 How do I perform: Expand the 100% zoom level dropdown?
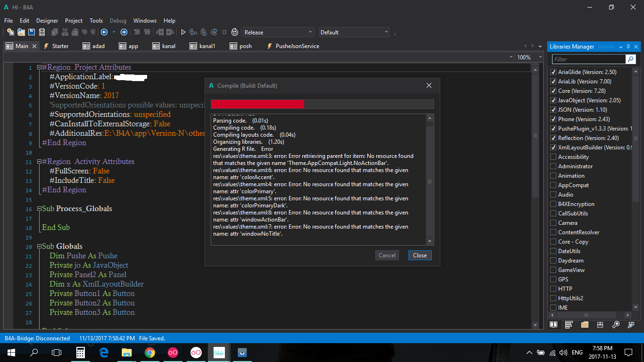point(527,57)
